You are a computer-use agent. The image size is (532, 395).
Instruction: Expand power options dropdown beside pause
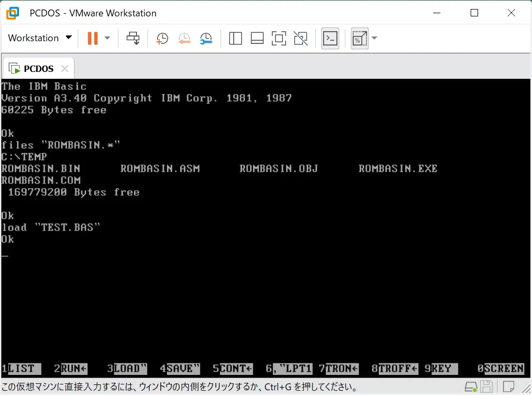(x=107, y=38)
